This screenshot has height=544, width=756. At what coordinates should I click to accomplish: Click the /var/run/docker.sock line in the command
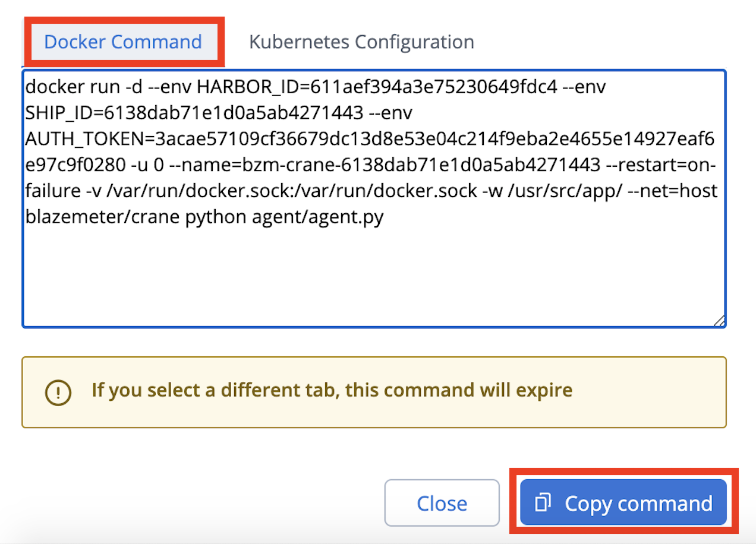pos(371,191)
